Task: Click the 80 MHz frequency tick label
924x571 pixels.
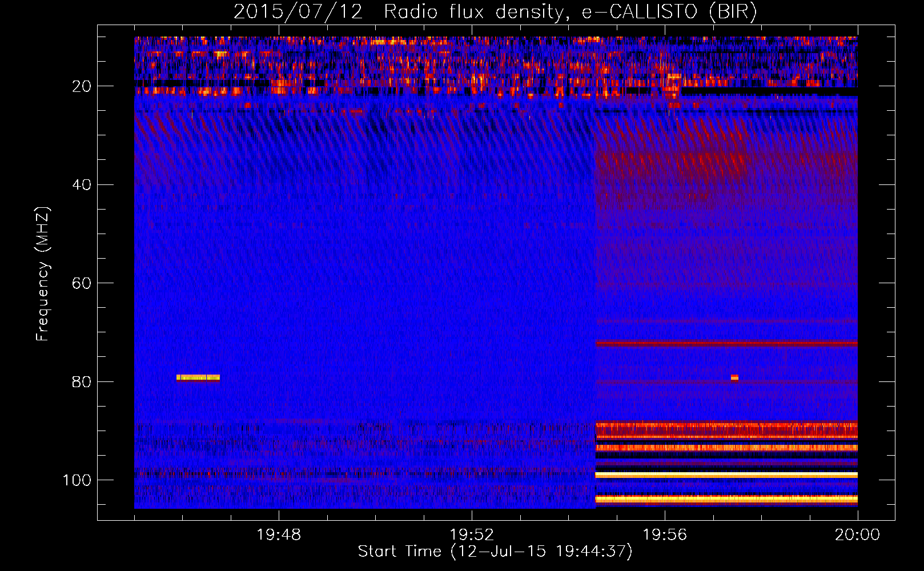Action: click(x=82, y=382)
